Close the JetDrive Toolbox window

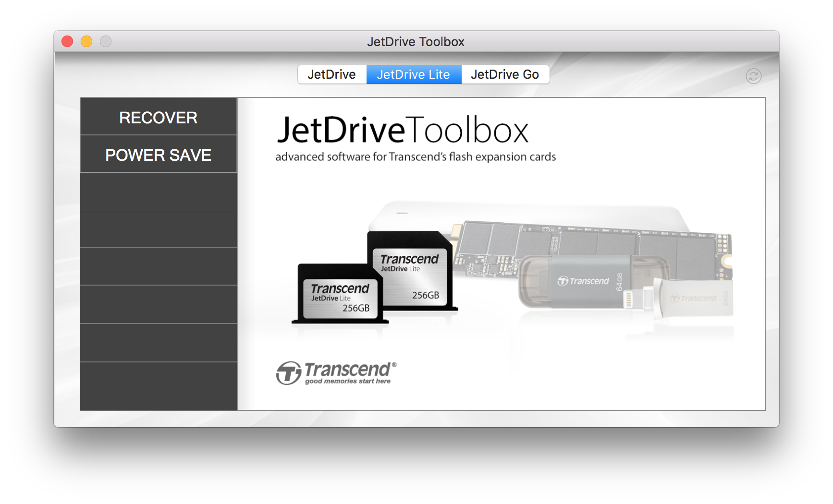tap(67, 41)
